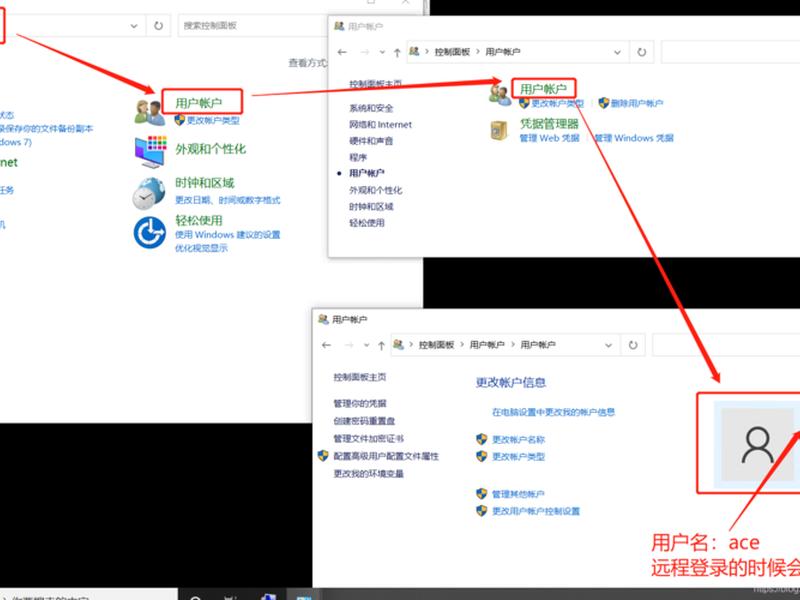The width and height of the screenshot is (800, 600).
Task: Click 创建密码重置盘 link
Action: (364, 421)
